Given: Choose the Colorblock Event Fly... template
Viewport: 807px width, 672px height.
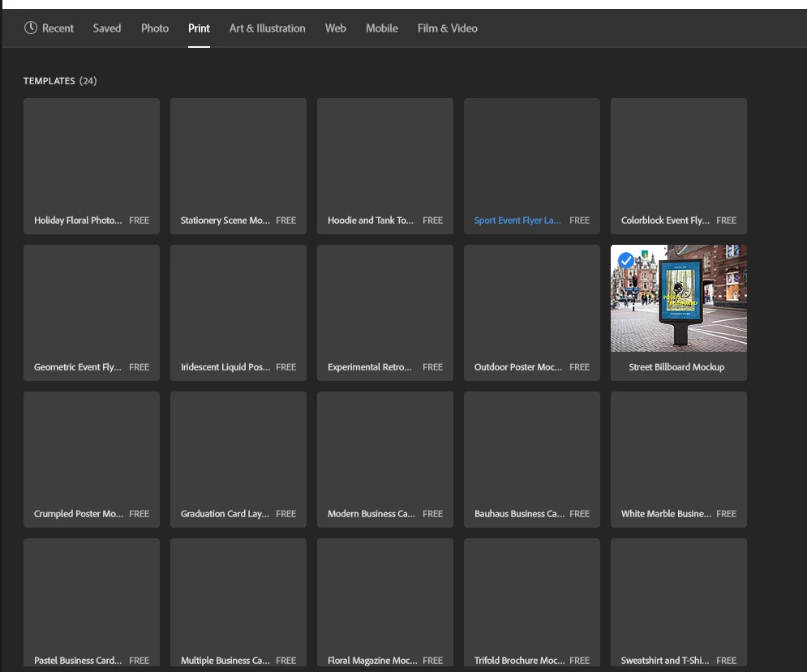Looking at the screenshot, I should [x=678, y=166].
